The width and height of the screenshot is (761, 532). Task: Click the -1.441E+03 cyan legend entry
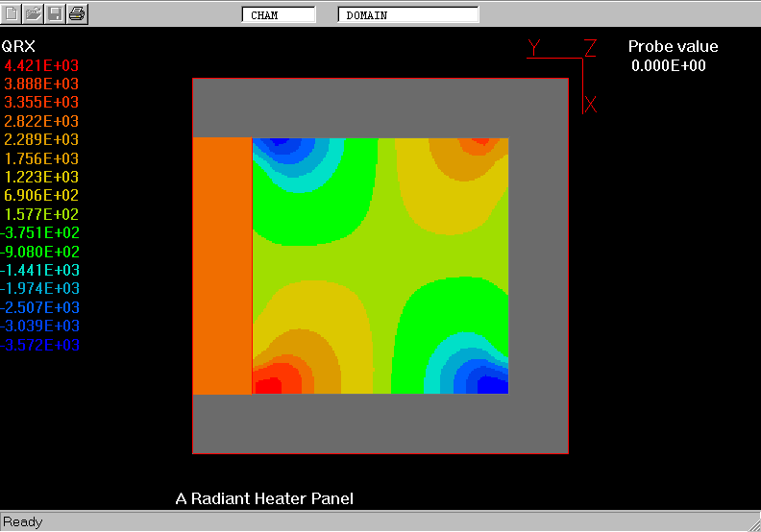click(40, 271)
